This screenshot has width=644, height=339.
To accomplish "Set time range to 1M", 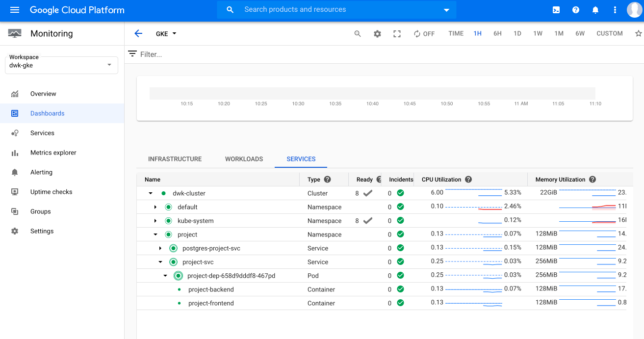I will 559,34.
